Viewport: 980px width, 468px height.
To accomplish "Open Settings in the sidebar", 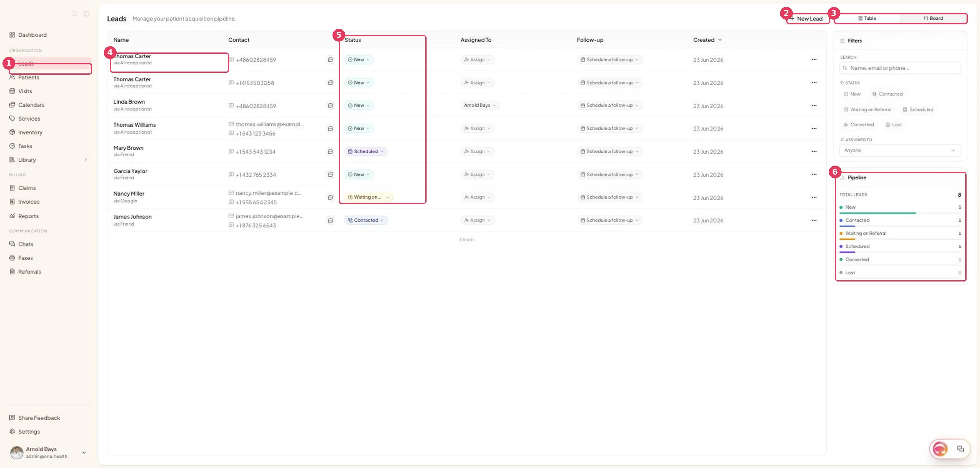I will (29, 431).
